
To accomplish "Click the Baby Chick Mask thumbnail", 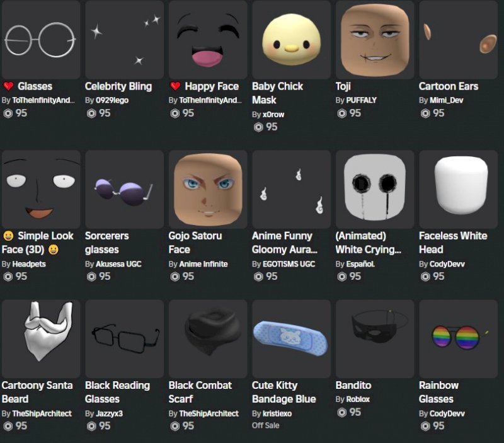I will (x=292, y=40).
